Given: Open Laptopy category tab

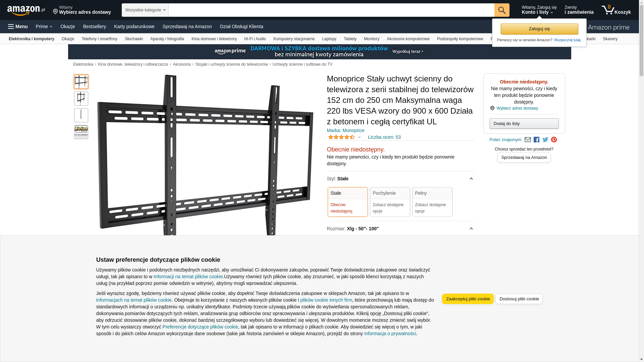Looking at the screenshot, I should tap(329, 39).
